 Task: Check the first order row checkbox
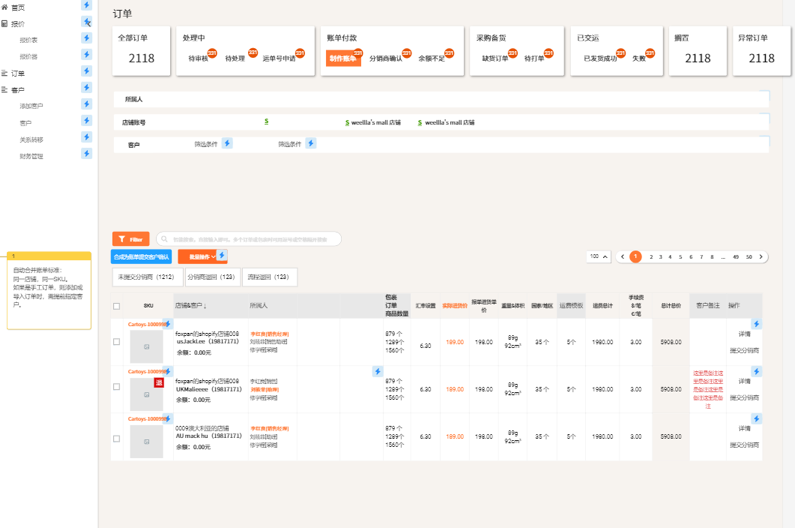(117, 342)
